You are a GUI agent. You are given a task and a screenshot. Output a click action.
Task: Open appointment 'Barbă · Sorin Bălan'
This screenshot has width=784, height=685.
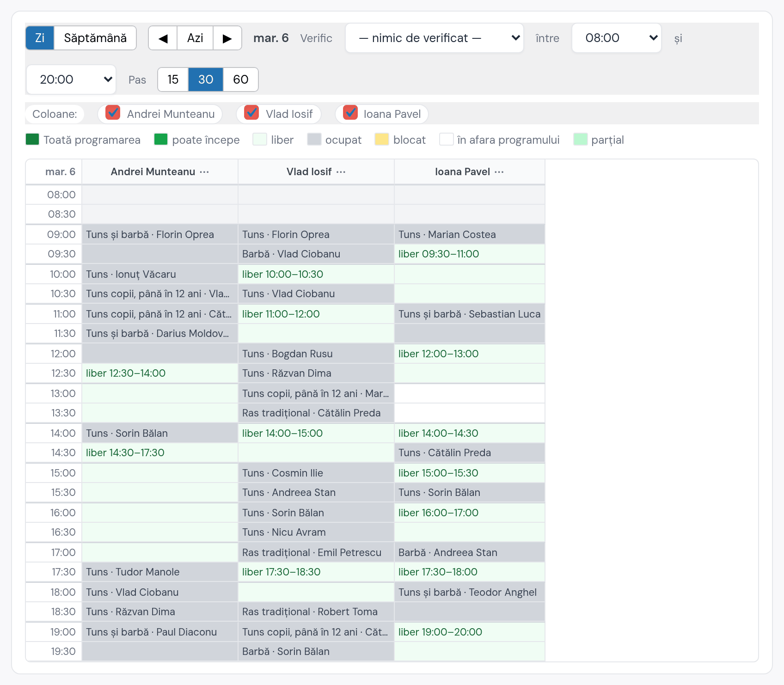click(x=316, y=651)
